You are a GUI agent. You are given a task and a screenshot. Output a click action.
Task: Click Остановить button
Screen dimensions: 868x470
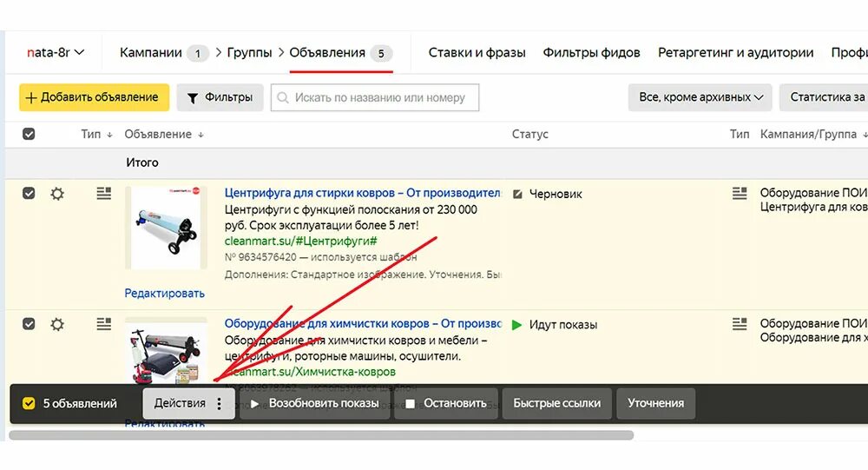click(x=446, y=403)
